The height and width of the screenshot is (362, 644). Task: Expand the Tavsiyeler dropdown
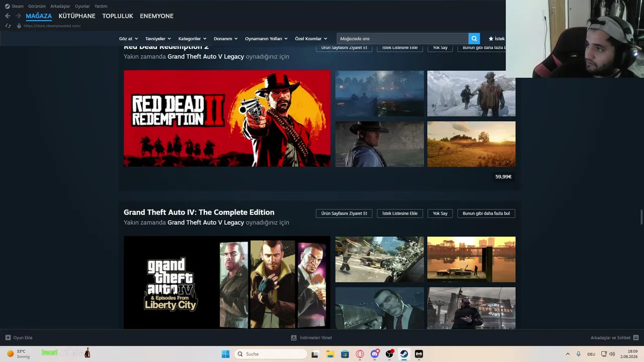(x=158, y=39)
